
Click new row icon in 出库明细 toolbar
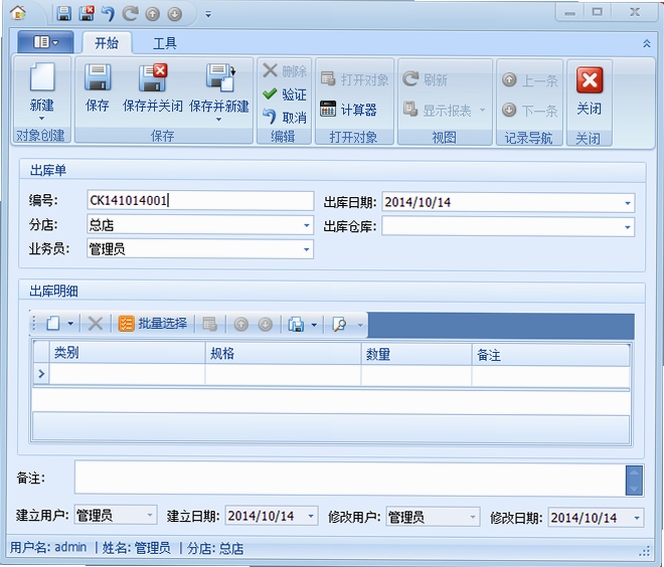[x=53, y=324]
